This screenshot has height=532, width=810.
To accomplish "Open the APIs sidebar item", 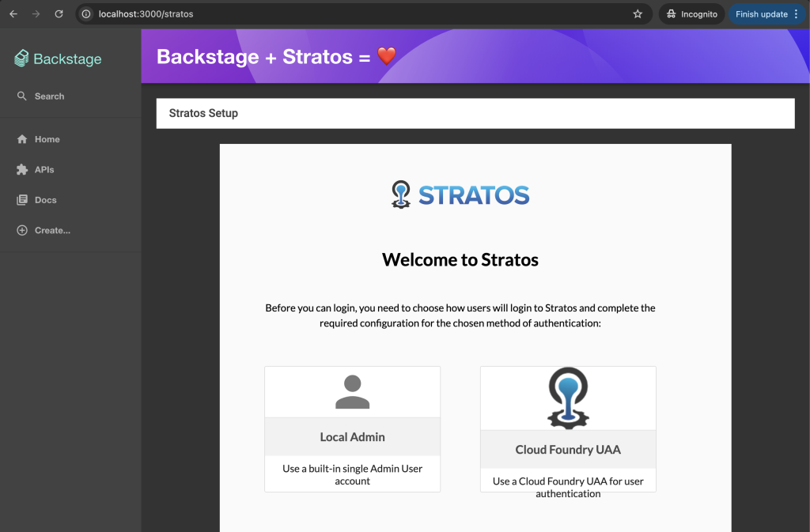I will (70, 170).
